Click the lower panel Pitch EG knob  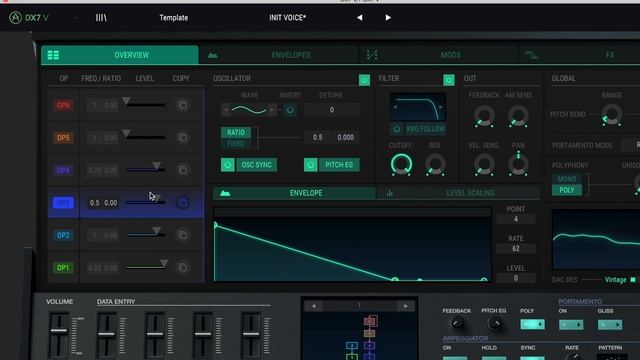click(494, 323)
